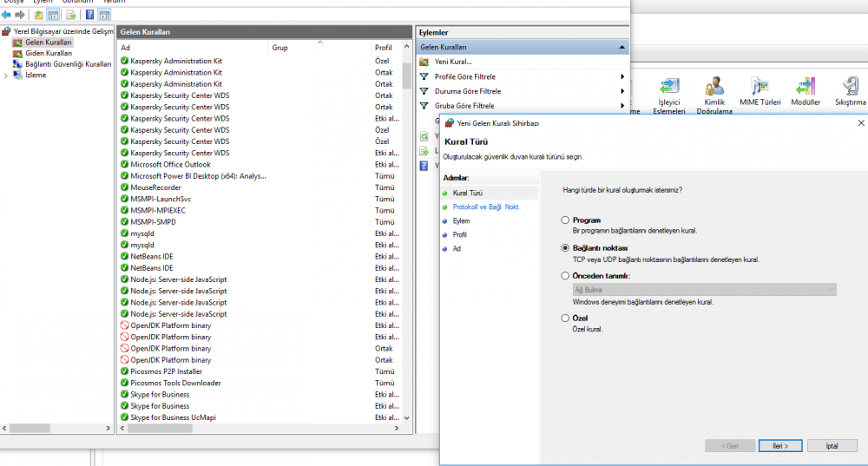Go to the Protokol ve Bağl. Nokt. step

point(486,207)
